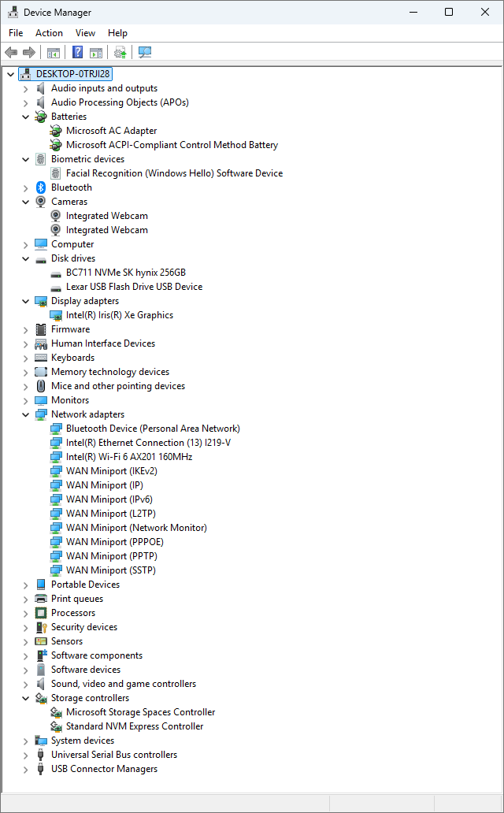Click the Processors category icon
Viewport: 504px width, 813px height.
[41, 613]
